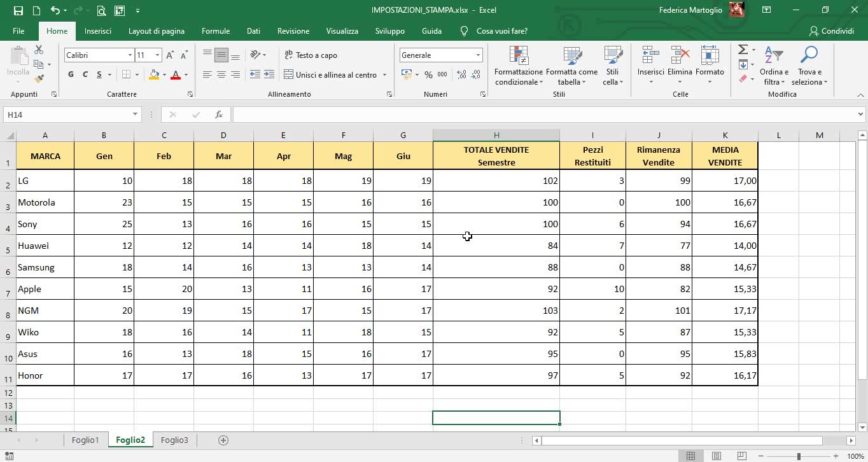This screenshot has width=868, height=462.
Task: Click the Save icon in the quick access toolbar
Action: click(18, 10)
